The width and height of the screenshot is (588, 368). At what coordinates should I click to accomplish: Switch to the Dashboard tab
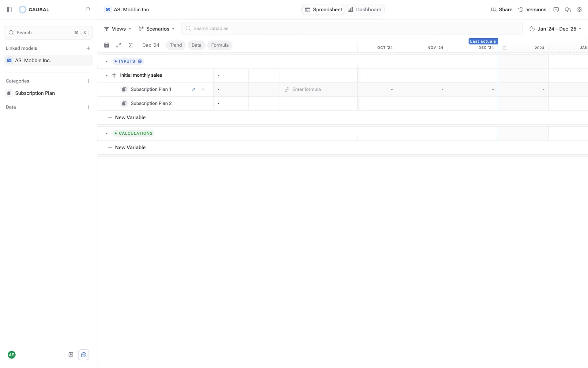point(365,10)
